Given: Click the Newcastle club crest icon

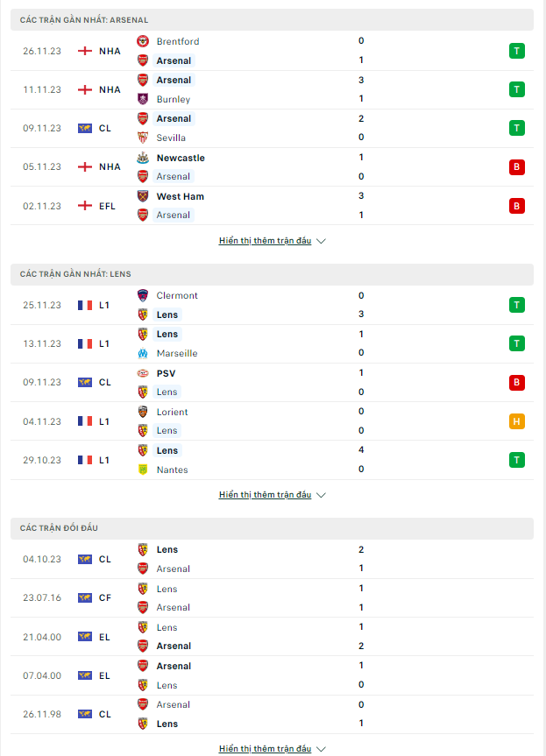Looking at the screenshot, I should (143, 158).
